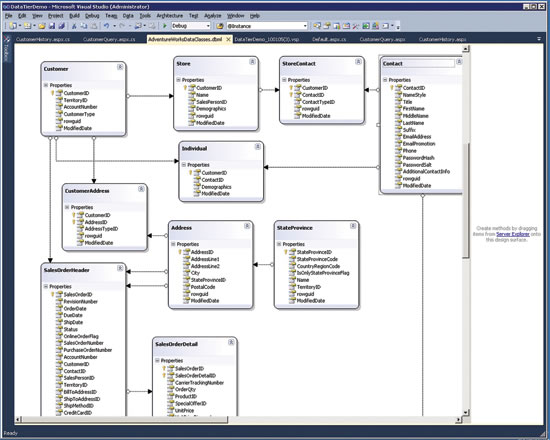This screenshot has width=550, height=440.
Task: Start debugging with the green play icon
Action: tap(165, 26)
